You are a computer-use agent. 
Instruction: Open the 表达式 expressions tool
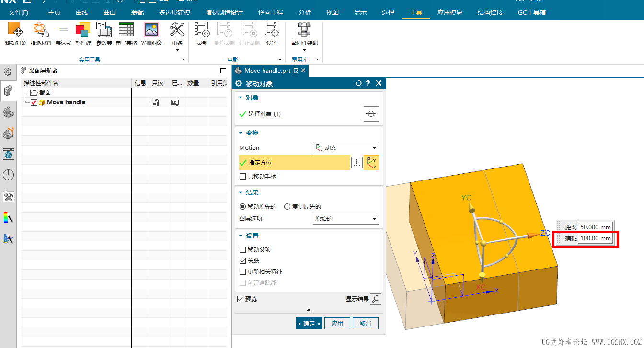(63, 34)
